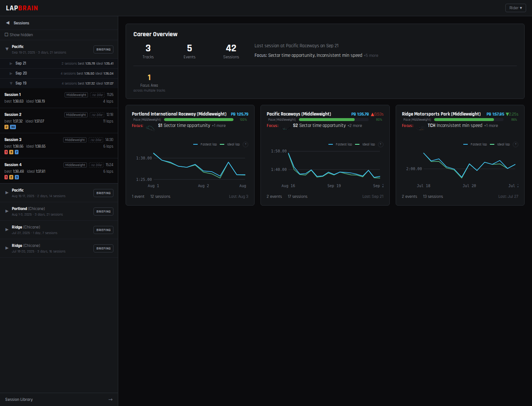Select Session 2 from the session list
The image size is (532, 406).
(59, 121)
